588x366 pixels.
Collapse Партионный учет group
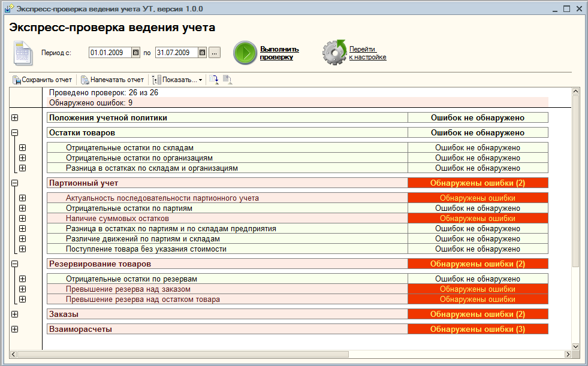[x=14, y=183]
